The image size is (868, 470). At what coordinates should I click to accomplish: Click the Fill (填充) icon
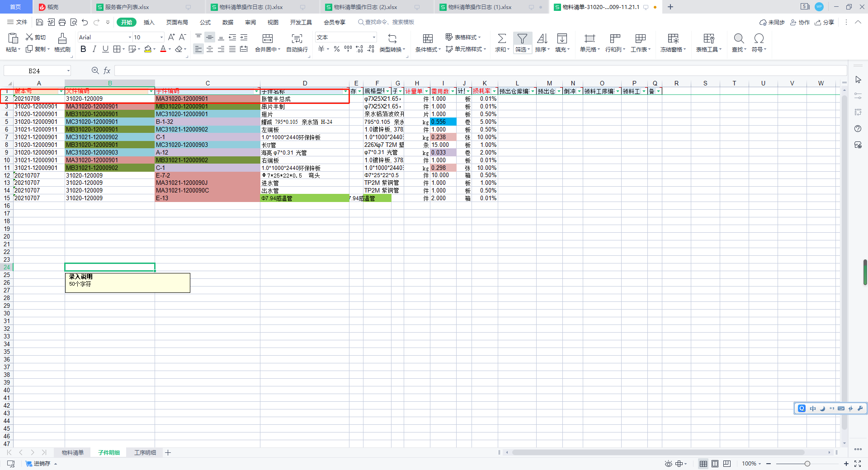(x=562, y=38)
